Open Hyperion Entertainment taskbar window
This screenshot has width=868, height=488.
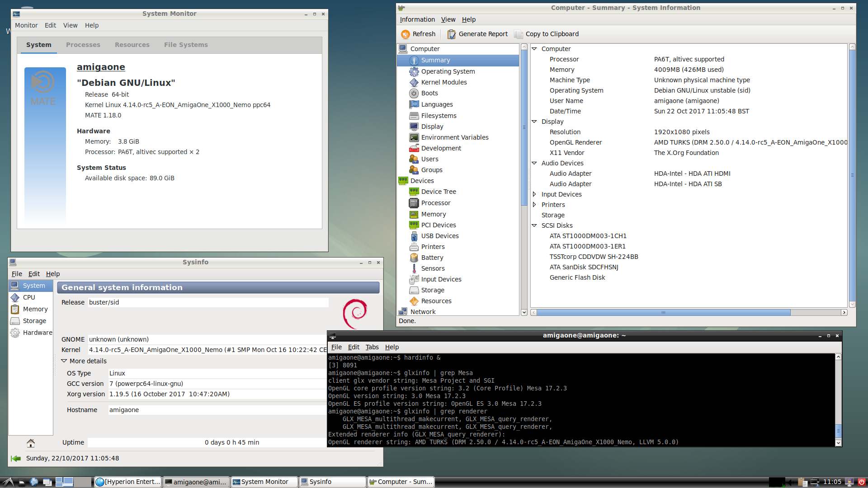(128, 482)
